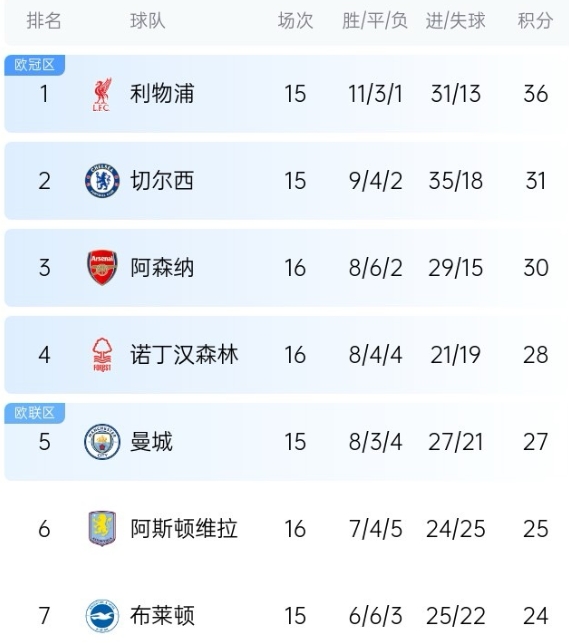Tap the Arsenal club crest

[102, 268]
